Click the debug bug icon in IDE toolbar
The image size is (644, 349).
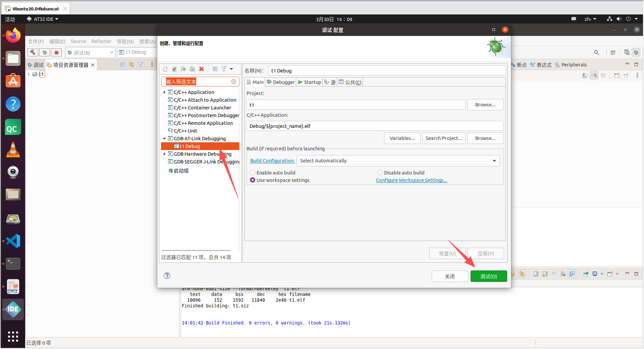[45, 52]
